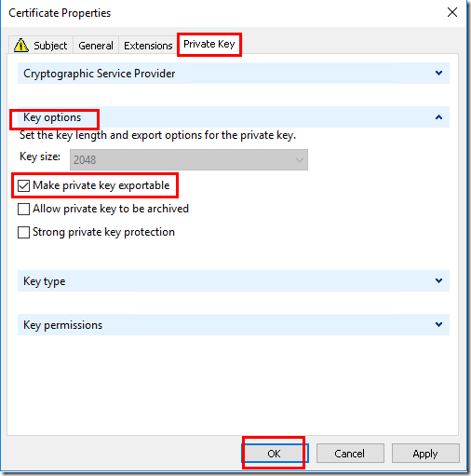
Task: Click the Key permissions header label
Action: (x=62, y=325)
